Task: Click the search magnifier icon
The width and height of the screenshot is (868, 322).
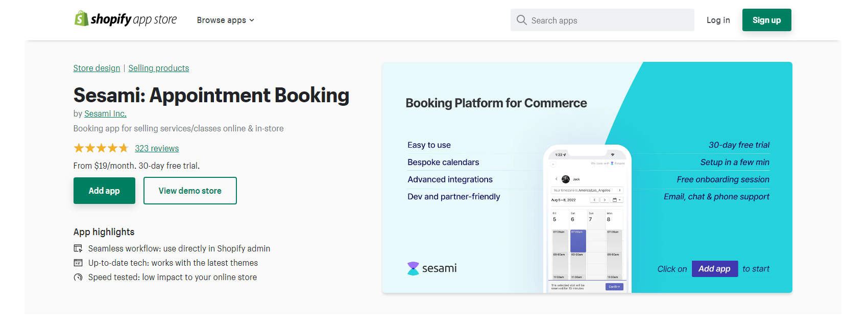Action: point(521,20)
